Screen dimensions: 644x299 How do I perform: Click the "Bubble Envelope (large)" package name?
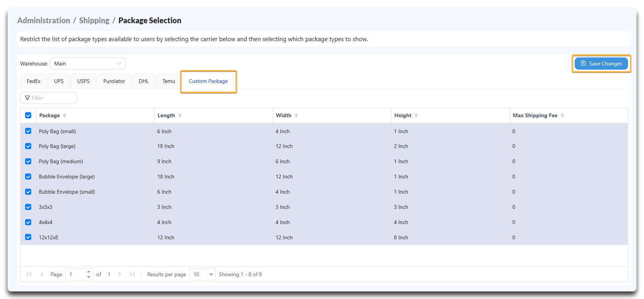[x=67, y=177]
